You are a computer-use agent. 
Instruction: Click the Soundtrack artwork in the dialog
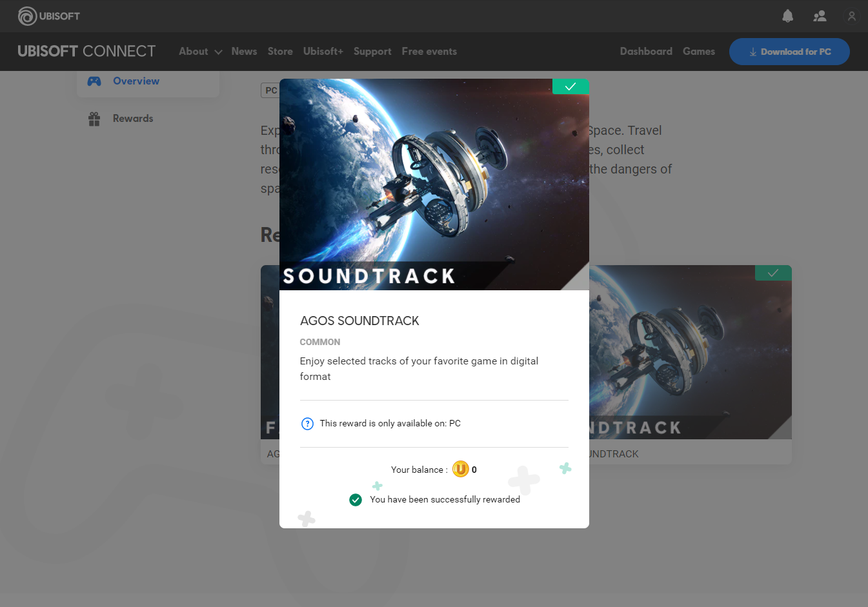click(x=434, y=184)
